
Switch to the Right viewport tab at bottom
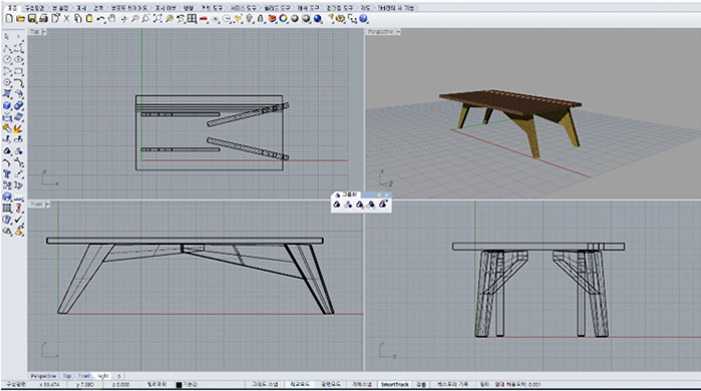(x=103, y=376)
